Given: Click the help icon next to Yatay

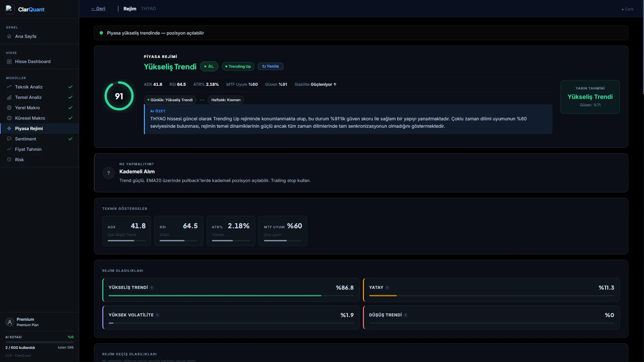Looking at the screenshot, I should tap(387, 288).
